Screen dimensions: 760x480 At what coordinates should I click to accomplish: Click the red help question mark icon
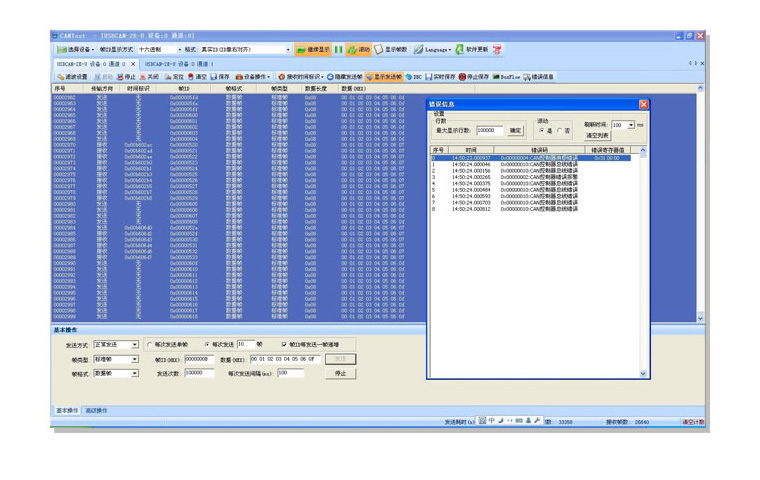pyautogui.click(x=497, y=49)
